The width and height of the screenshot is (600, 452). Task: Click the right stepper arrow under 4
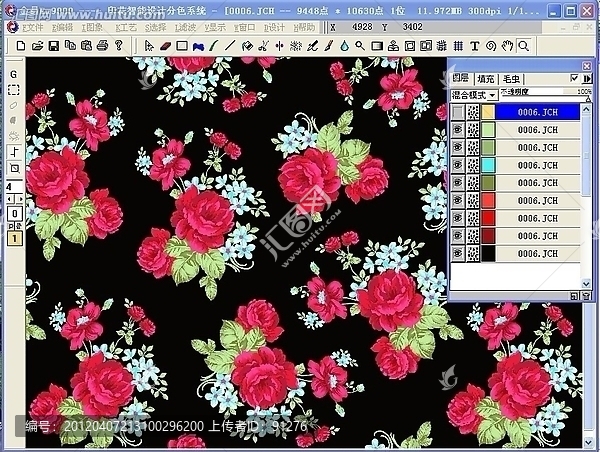20,199
